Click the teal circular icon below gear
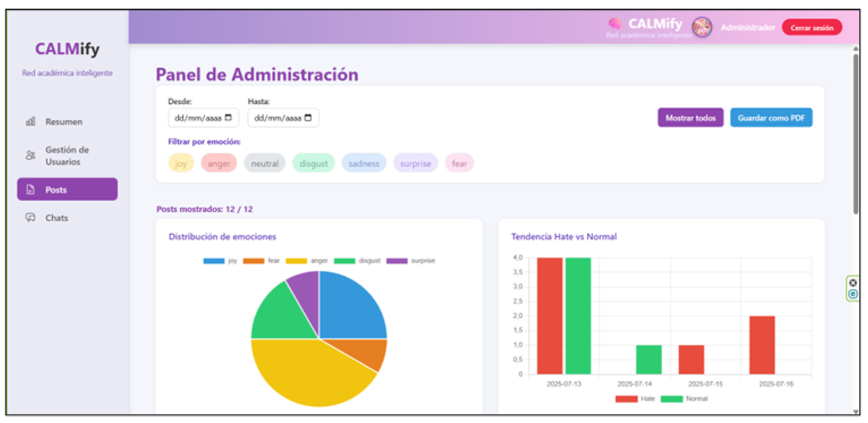 853,294
